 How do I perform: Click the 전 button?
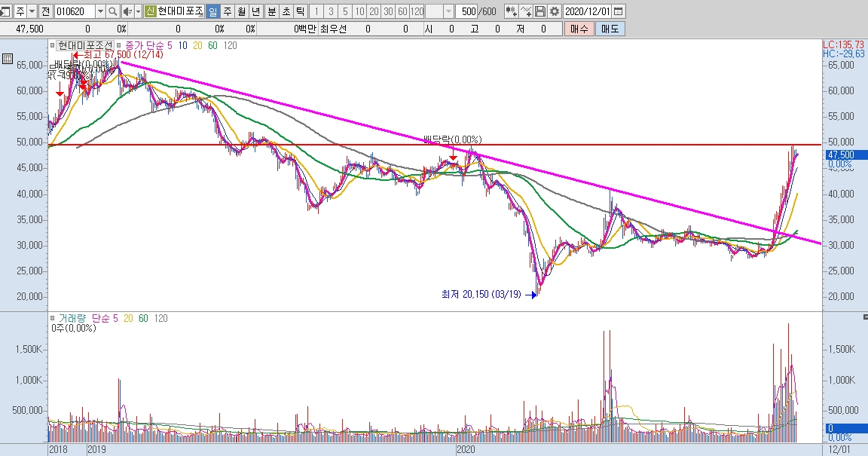pos(45,11)
